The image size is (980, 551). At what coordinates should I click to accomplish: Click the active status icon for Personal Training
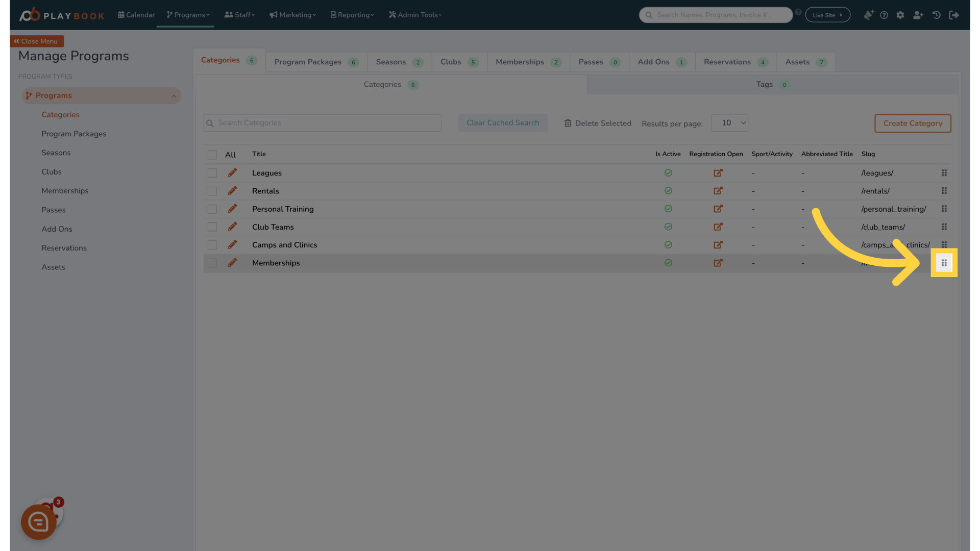pos(668,209)
